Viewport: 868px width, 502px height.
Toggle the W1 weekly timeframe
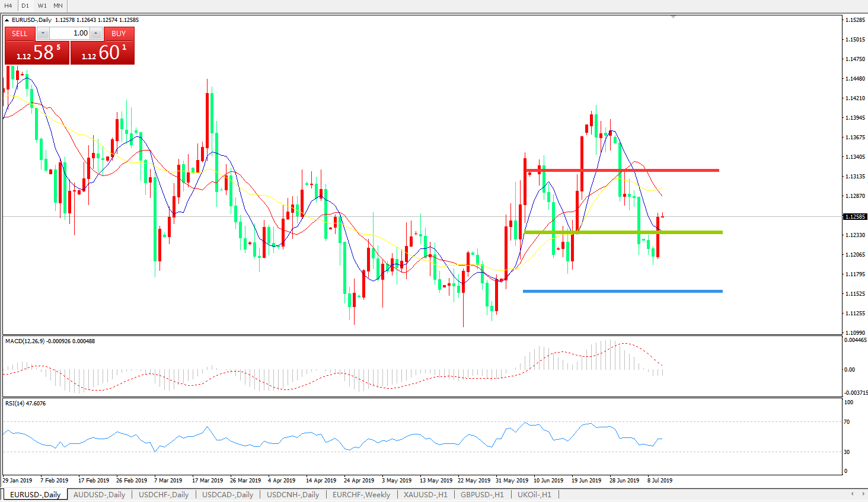pyautogui.click(x=42, y=5)
